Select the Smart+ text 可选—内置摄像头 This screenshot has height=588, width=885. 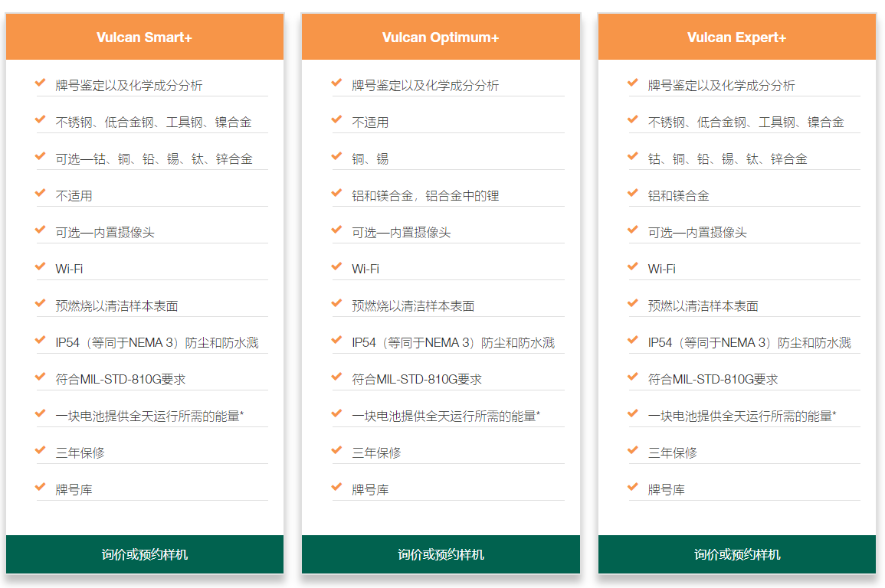pyautogui.click(x=105, y=232)
